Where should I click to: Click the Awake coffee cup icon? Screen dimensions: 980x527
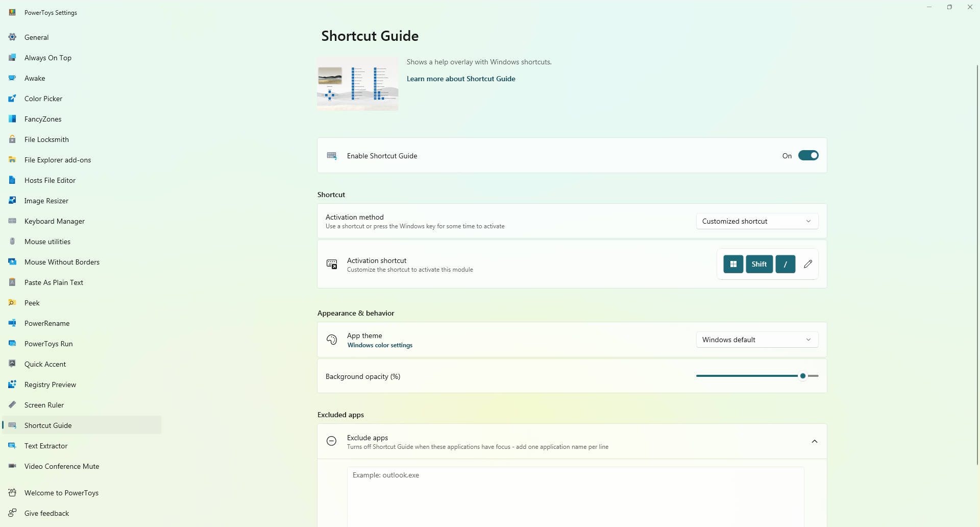click(x=12, y=78)
